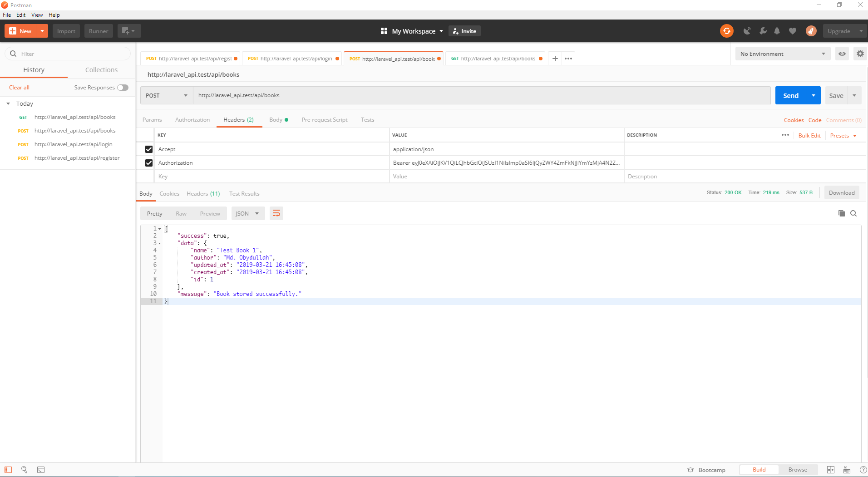
Task: Collapse the Today history group
Action: pyautogui.click(x=8, y=104)
